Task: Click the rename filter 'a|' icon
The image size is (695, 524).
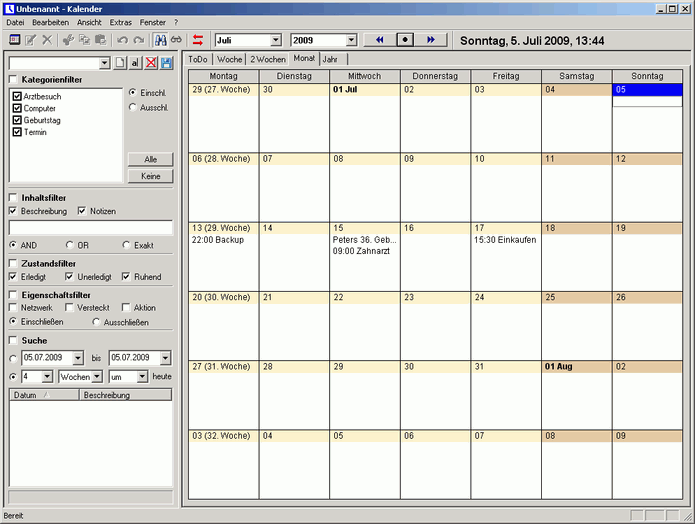Action: point(135,63)
